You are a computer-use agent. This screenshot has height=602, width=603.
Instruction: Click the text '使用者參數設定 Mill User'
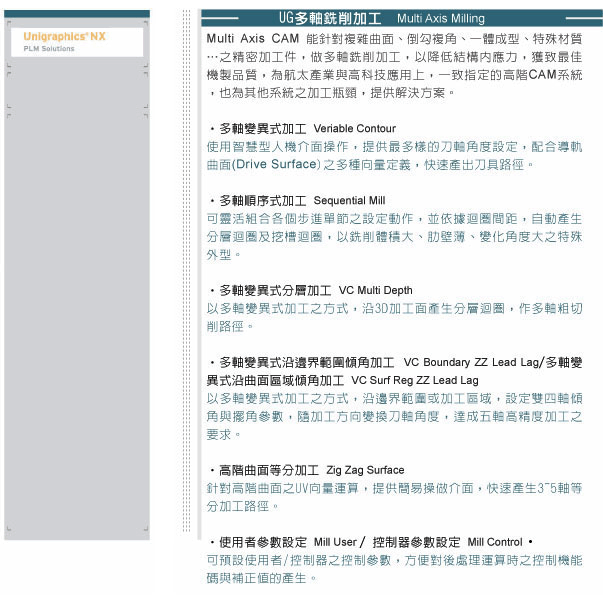[288, 542]
